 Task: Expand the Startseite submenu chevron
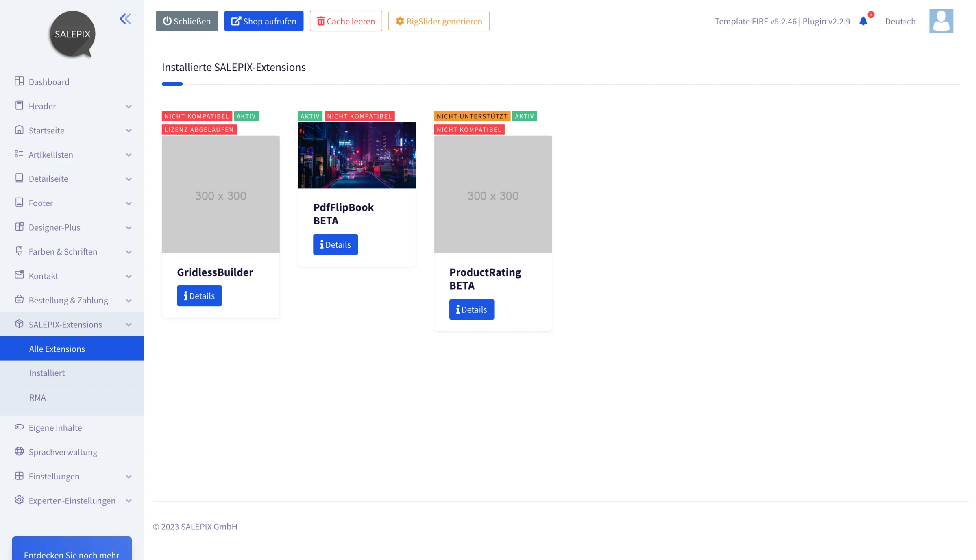129,131
